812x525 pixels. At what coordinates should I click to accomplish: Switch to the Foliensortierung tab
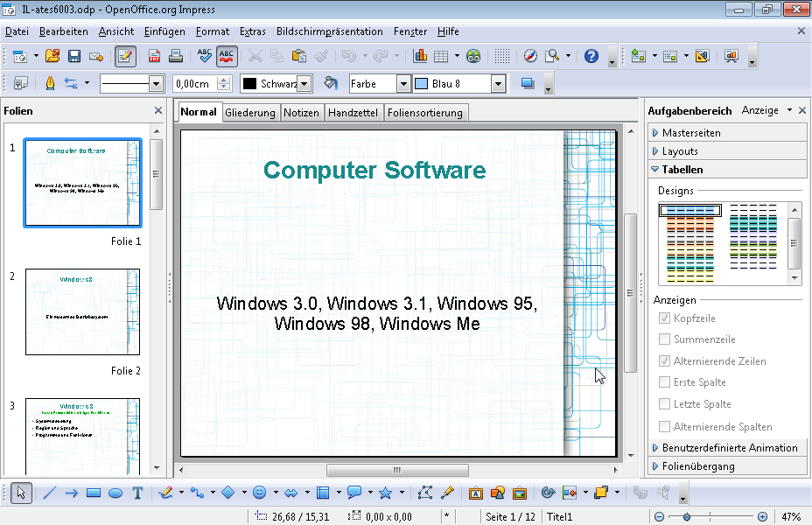pyautogui.click(x=425, y=112)
